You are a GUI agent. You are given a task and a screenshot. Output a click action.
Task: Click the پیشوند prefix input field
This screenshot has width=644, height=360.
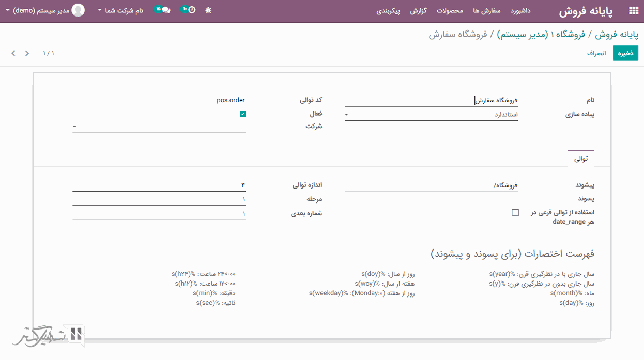[x=431, y=185]
